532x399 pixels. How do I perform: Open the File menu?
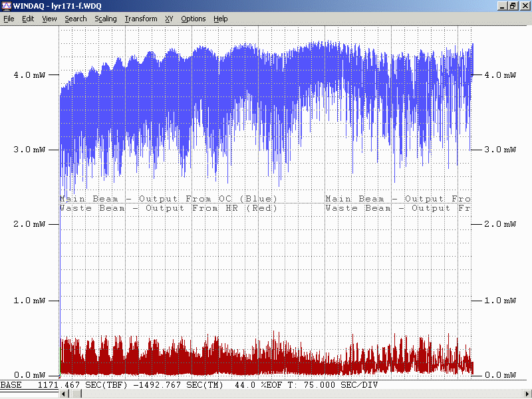tap(9, 19)
